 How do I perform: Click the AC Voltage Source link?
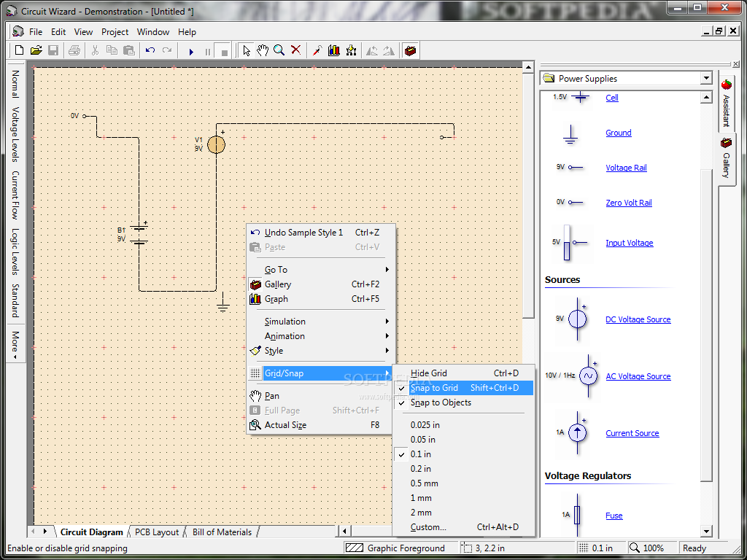click(638, 376)
